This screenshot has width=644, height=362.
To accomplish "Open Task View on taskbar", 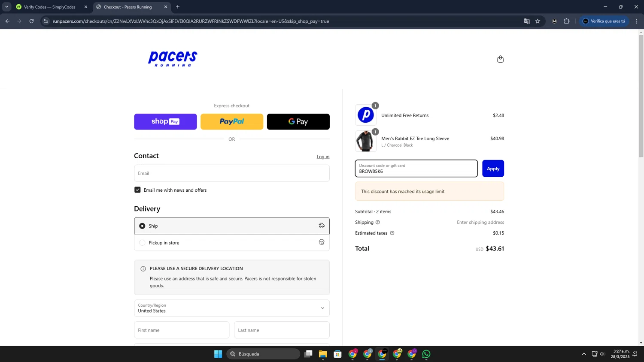I will (308, 354).
